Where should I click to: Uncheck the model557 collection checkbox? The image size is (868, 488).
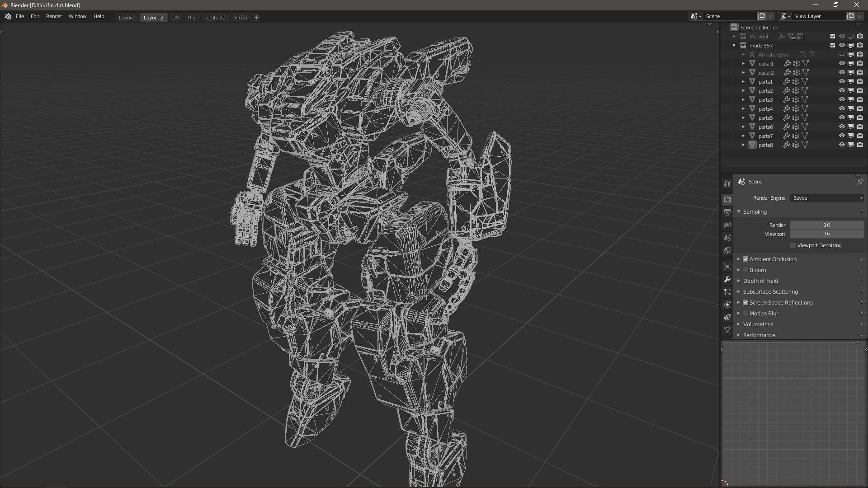click(833, 46)
